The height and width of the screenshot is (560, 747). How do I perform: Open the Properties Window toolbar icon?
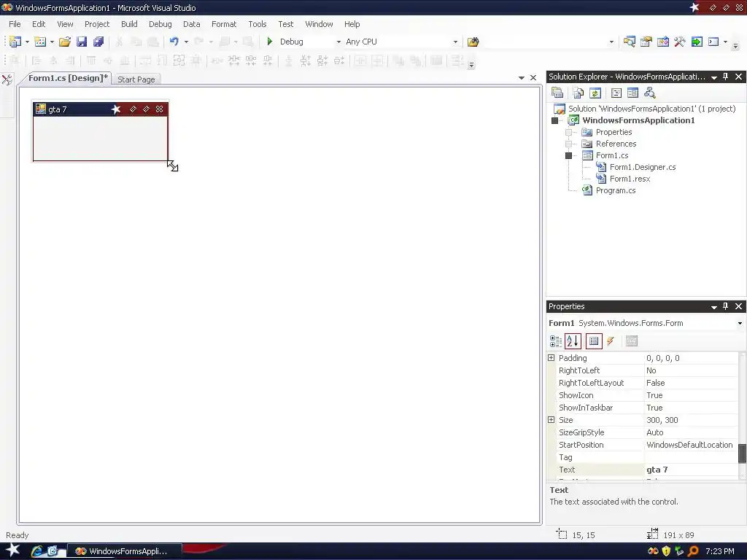tap(646, 42)
